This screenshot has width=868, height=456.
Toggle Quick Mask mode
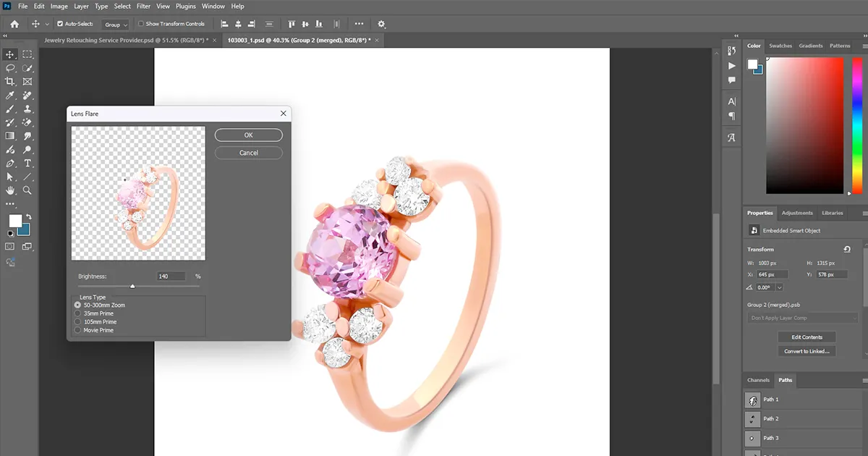10,247
